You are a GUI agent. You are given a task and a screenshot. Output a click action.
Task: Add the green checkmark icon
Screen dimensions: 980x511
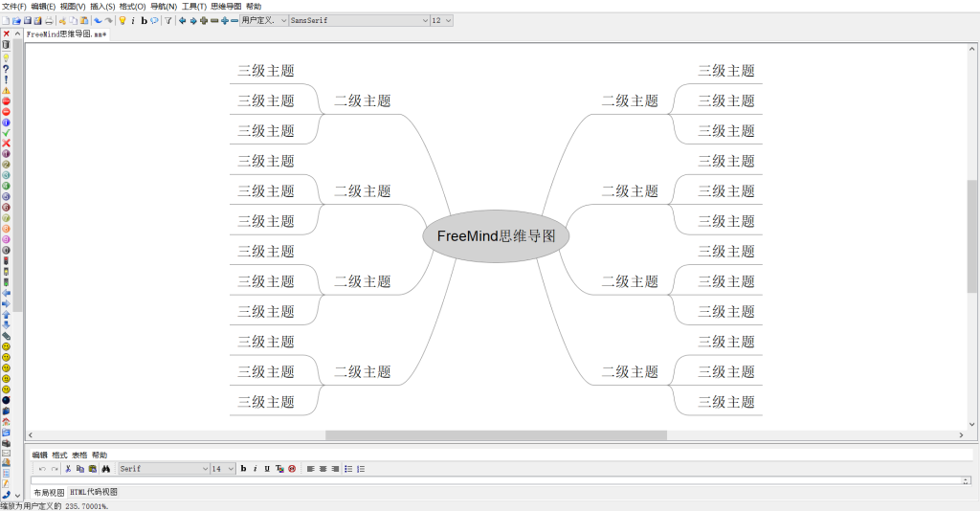pyautogui.click(x=6, y=132)
